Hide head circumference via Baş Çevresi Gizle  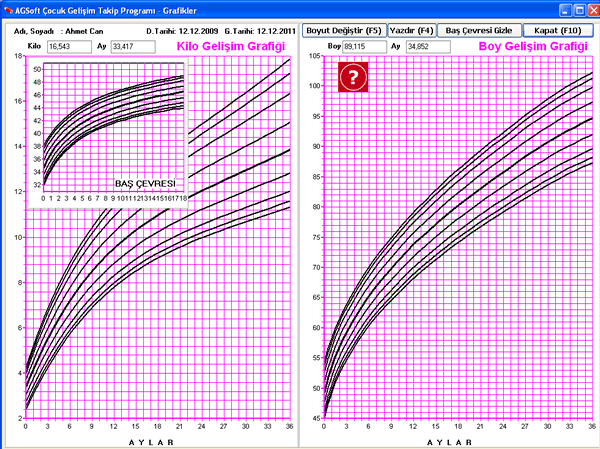478,30
